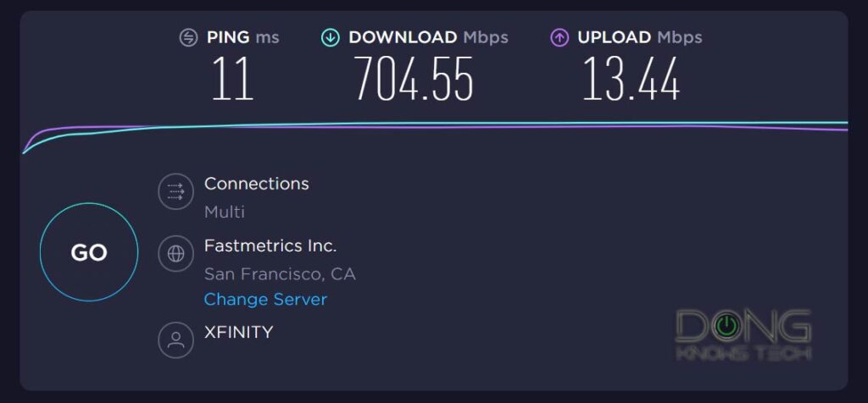Click the Connections arrows icon
The image size is (868, 403).
pos(176,192)
